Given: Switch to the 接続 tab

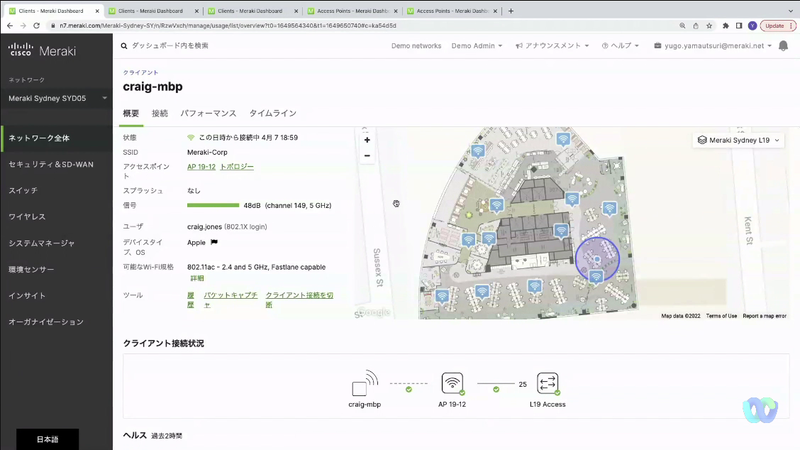Looking at the screenshot, I should click(x=160, y=113).
